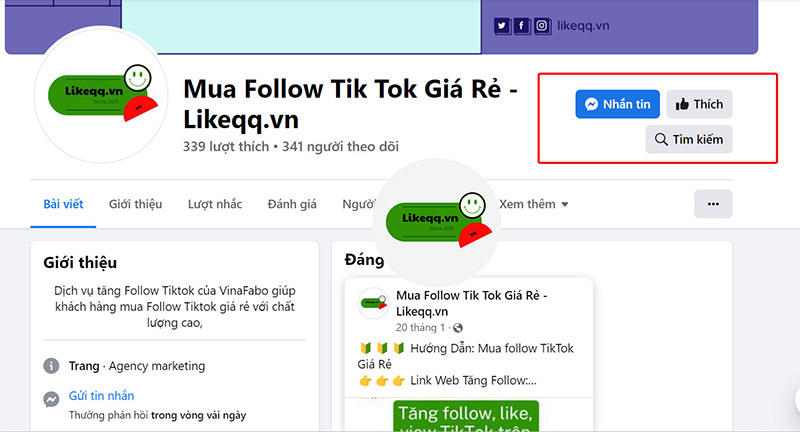
Task: Click the Facebook icon in the cover banner
Action: [x=521, y=26]
